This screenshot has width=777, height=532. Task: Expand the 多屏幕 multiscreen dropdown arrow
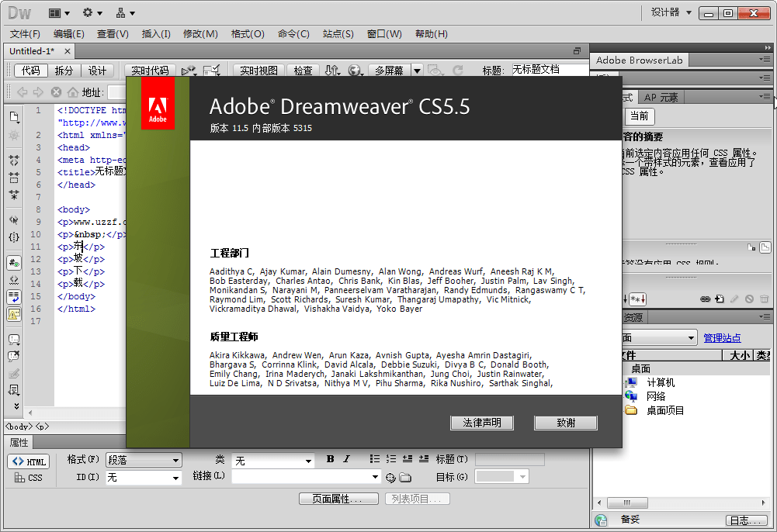coord(417,70)
